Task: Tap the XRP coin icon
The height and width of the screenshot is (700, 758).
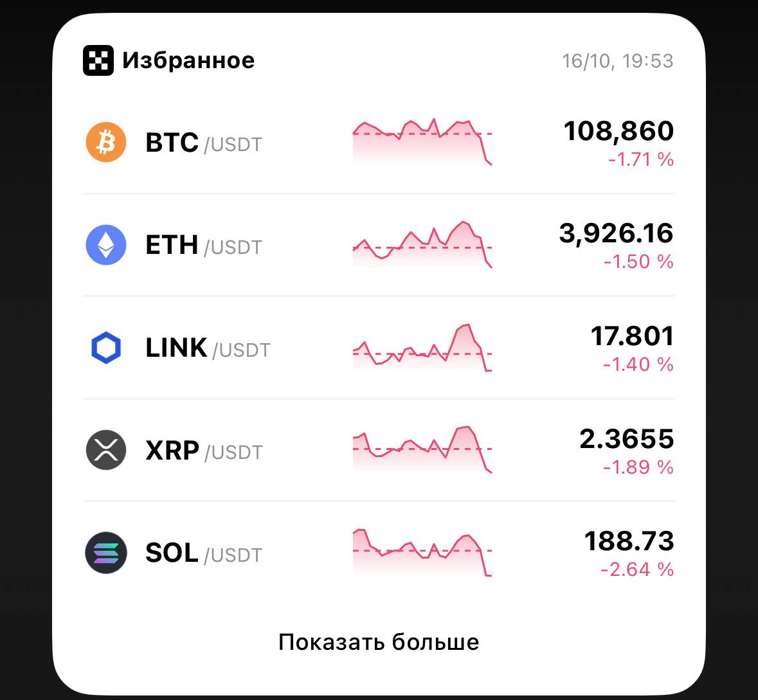Action: [x=106, y=450]
